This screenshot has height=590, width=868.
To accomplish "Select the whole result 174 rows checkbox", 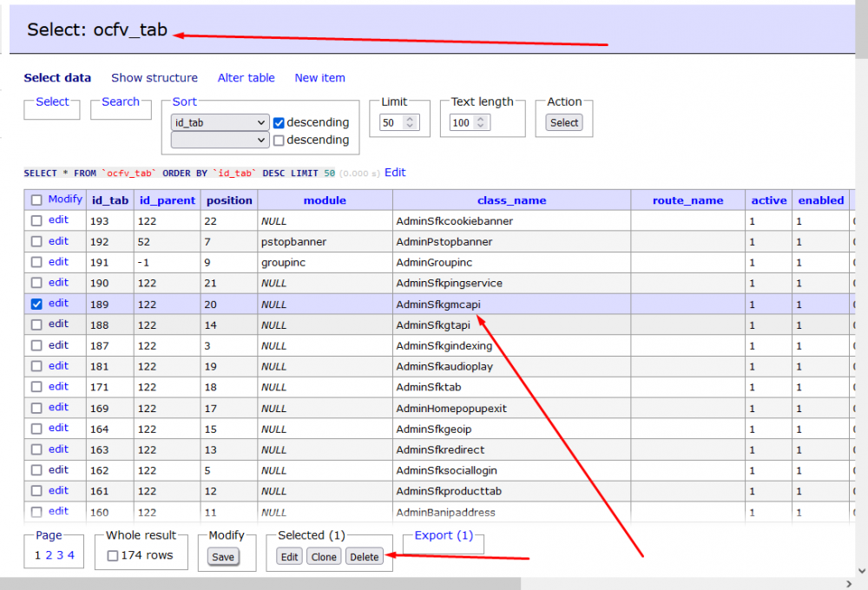I will coord(112,556).
